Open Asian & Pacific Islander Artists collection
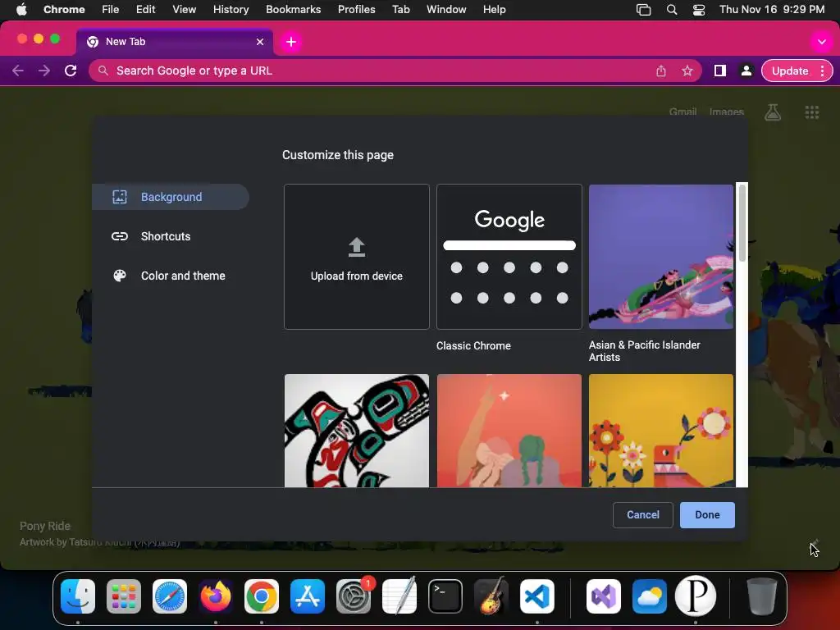 (661, 257)
